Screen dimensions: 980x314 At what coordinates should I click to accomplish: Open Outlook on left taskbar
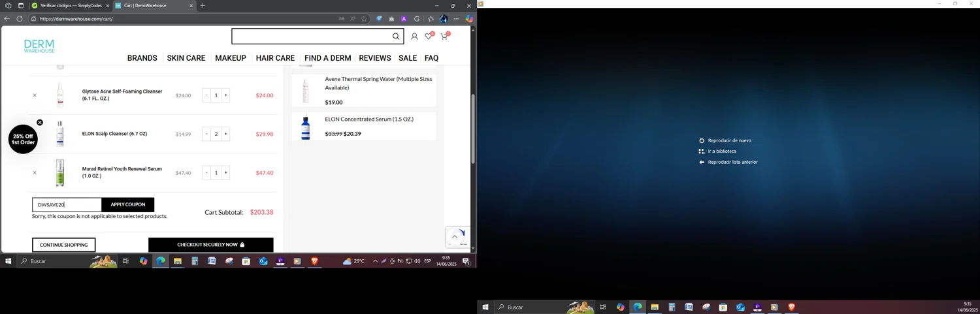[x=263, y=261]
